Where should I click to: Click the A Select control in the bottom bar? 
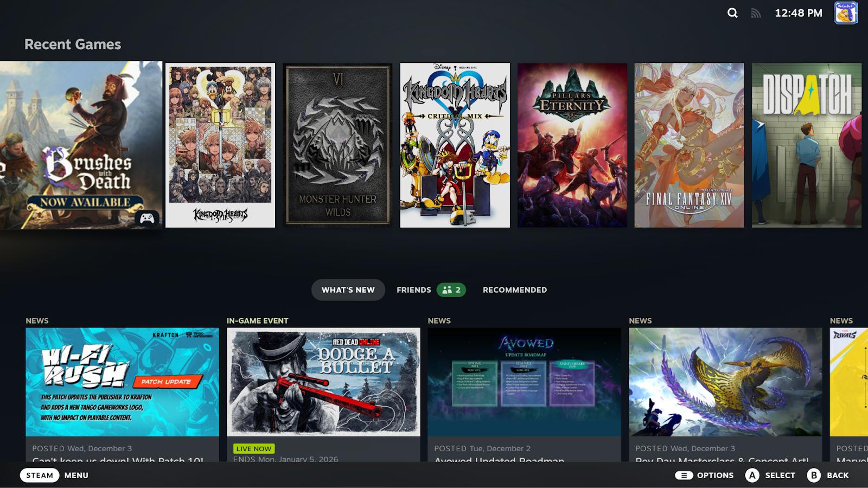pos(753,475)
